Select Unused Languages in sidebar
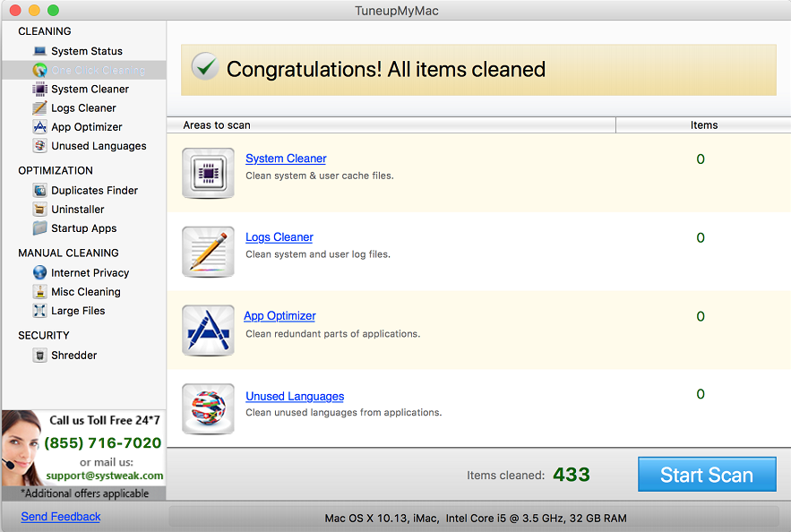Image resolution: width=791 pixels, height=532 pixels. (99, 146)
